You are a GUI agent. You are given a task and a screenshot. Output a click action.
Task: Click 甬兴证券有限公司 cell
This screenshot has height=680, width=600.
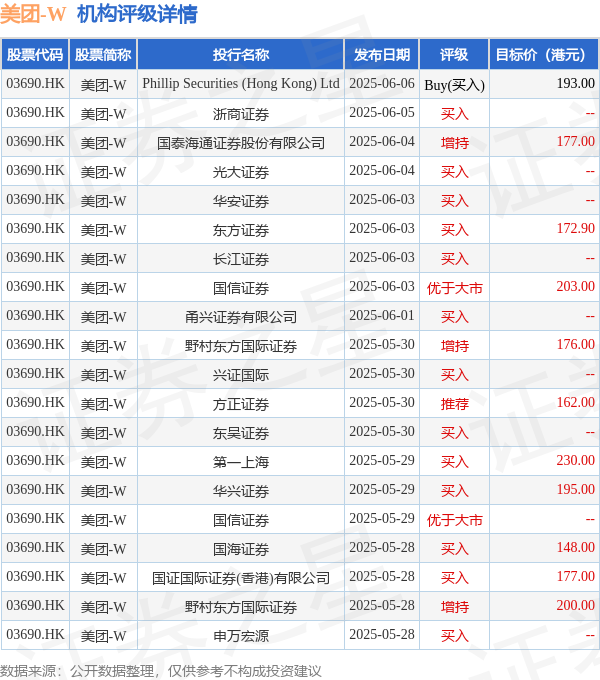241,317
